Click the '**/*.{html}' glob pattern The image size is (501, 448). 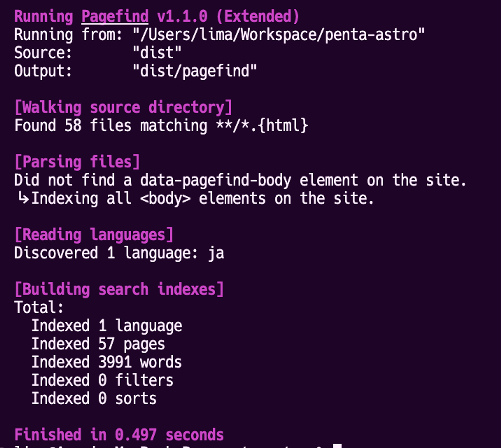tap(262, 126)
